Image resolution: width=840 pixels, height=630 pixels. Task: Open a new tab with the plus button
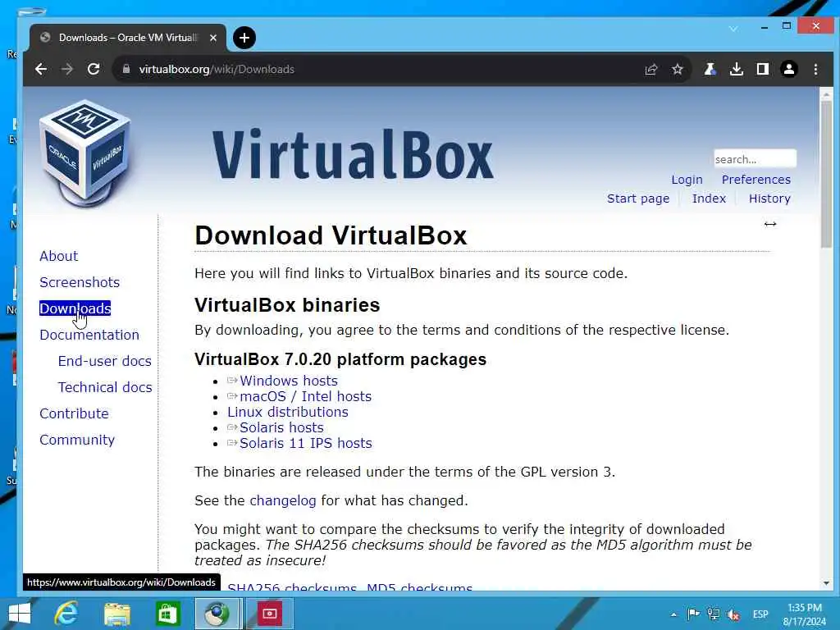pyautogui.click(x=244, y=38)
